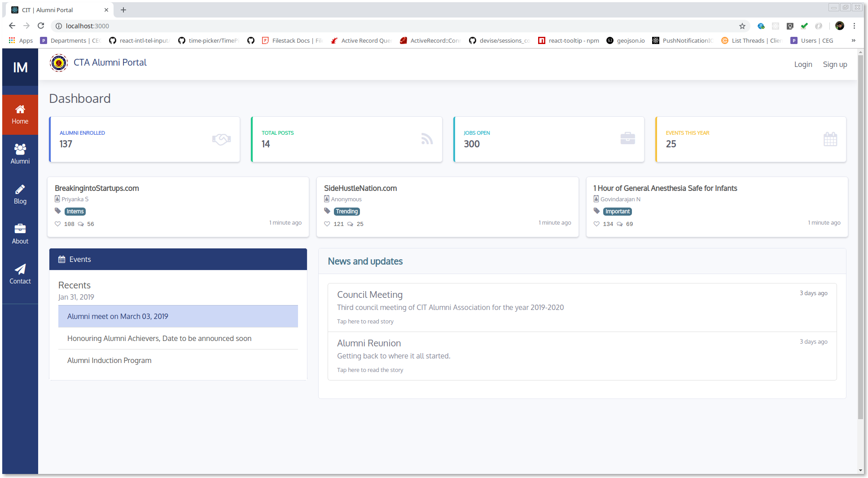Screen dimensions: 868x478
Task: Click the Sign up link
Action: 835,64
